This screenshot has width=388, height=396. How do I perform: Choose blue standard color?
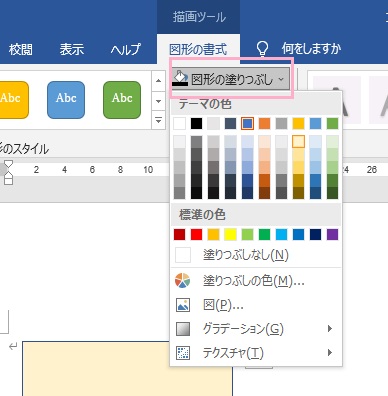pos(298,235)
